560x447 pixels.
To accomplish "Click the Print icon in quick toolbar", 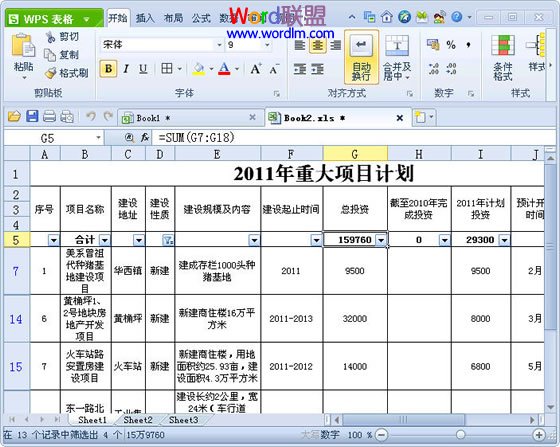I will pos(49,117).
